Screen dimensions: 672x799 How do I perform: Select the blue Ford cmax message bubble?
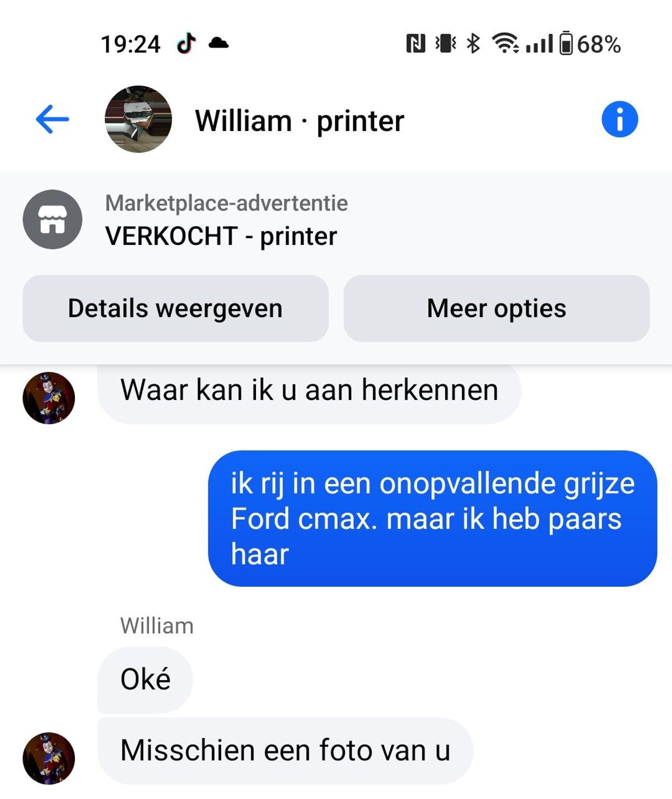[432, 518]
